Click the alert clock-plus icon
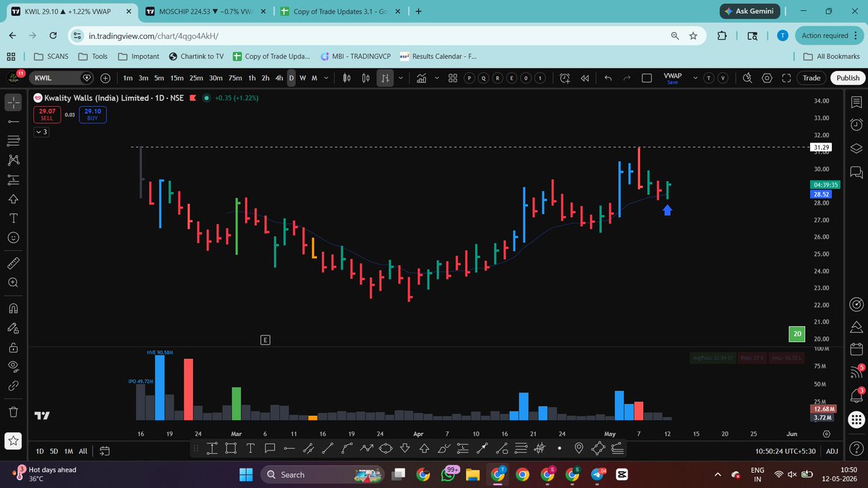Viewport: 868px width, 488px height. click(564, 78)
